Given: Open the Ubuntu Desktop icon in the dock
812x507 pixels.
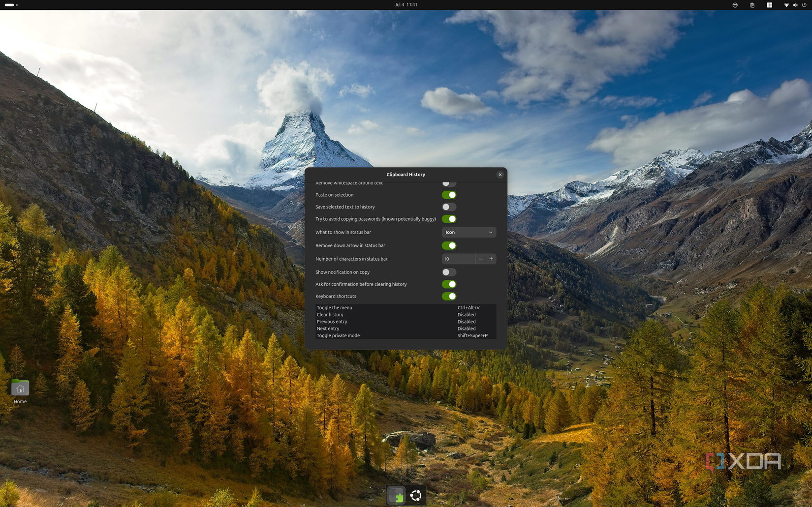Looking at the screenshot, I should pyautogui.click(x=416, y=495).
